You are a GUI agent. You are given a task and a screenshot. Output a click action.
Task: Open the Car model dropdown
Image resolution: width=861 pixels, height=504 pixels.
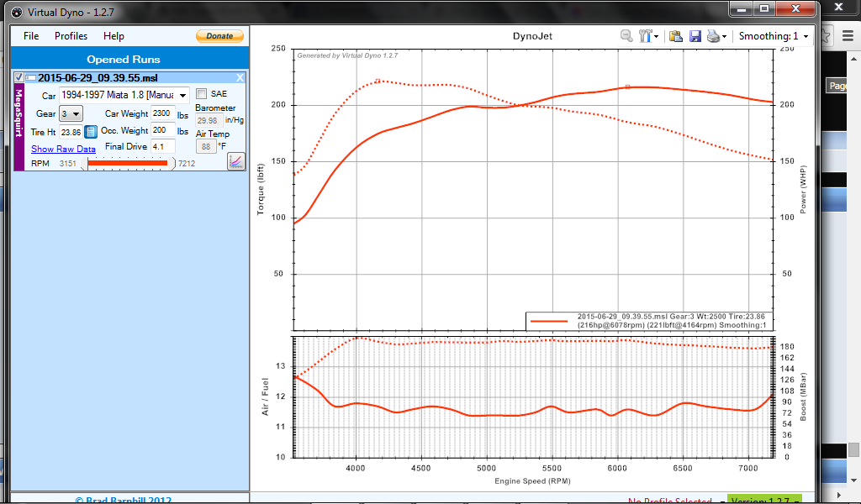124,95
